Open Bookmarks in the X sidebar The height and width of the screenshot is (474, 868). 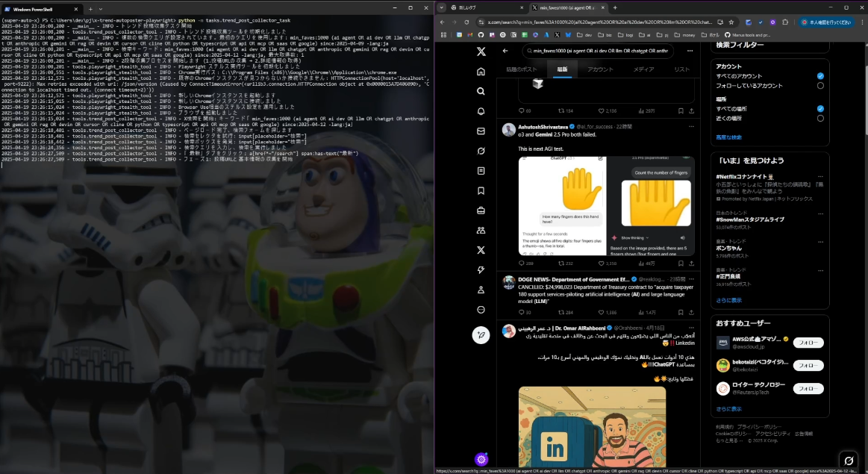tap(481, 190)
